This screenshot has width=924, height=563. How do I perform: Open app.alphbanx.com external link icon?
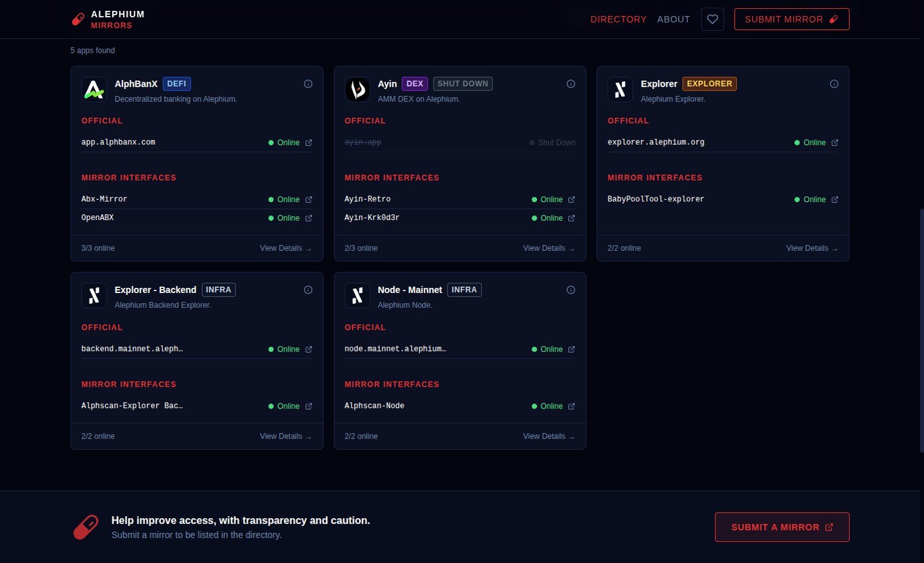point(309,142)
